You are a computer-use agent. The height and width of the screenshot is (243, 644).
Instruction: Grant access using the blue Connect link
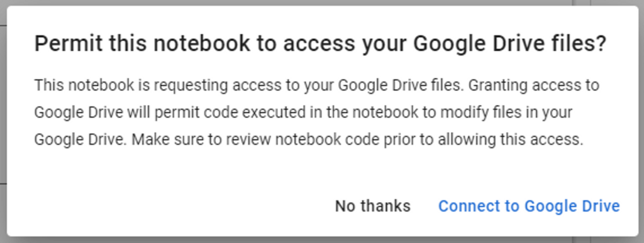529,206
